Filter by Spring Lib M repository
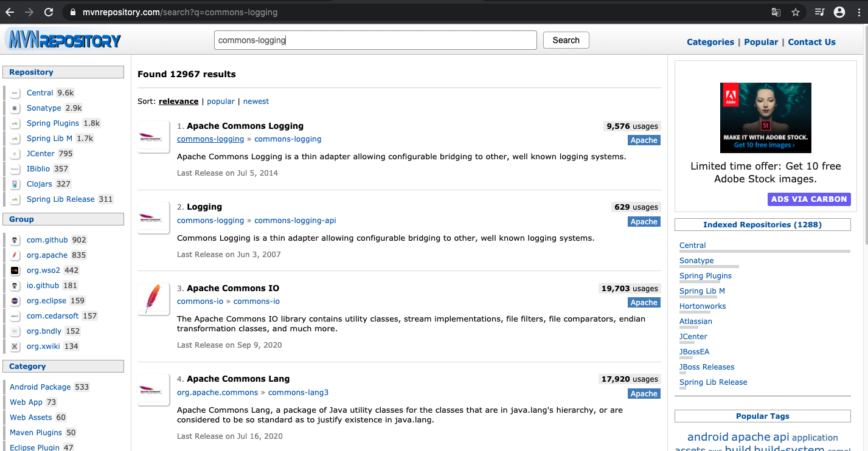The height and width of the screenshot is (451, 868). point(49,139)
